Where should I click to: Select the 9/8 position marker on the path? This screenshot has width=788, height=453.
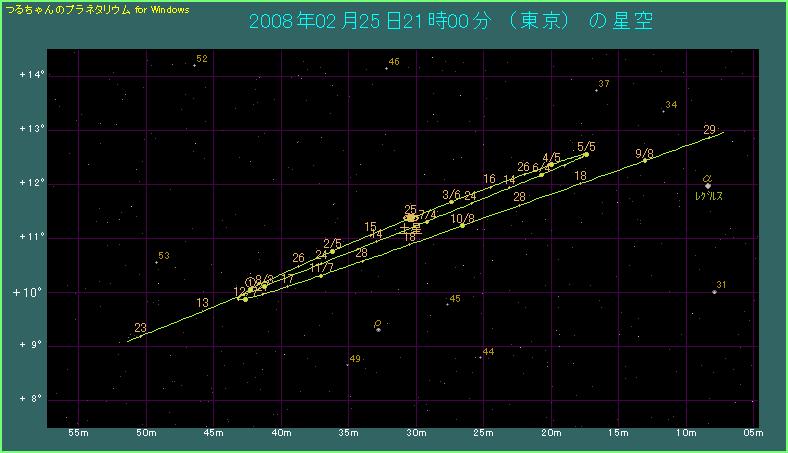(645, 160)
